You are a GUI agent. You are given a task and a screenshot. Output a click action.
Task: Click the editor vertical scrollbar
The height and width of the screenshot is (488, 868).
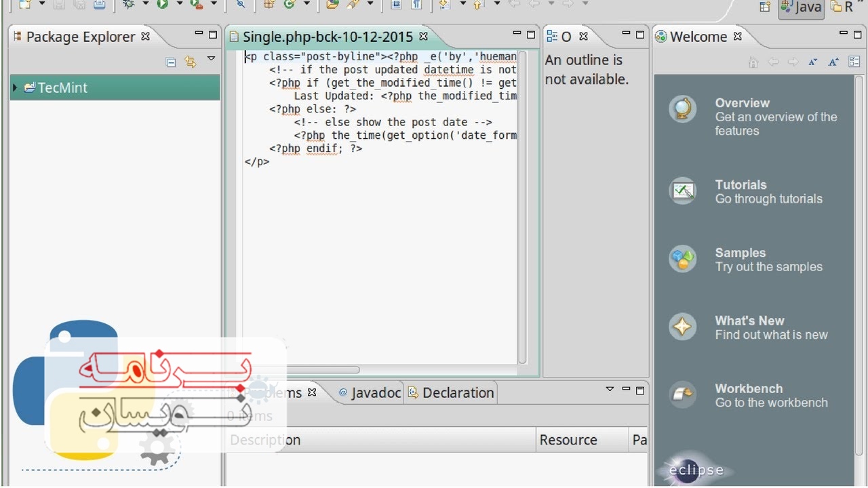click(522, 203)
